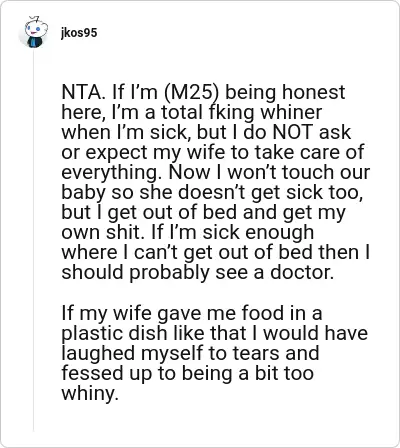
Task: Click the line "baby so she doesn't get sick too,"
Action: [212, 193]
